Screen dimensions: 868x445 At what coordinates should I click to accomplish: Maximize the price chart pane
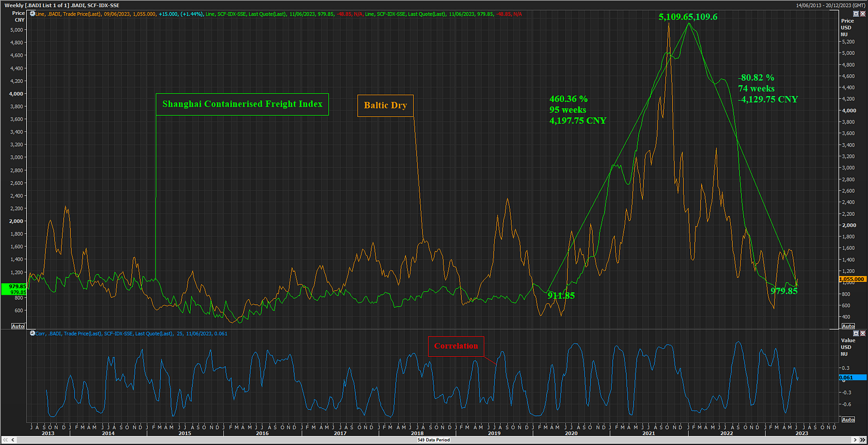tap(856, 14)
